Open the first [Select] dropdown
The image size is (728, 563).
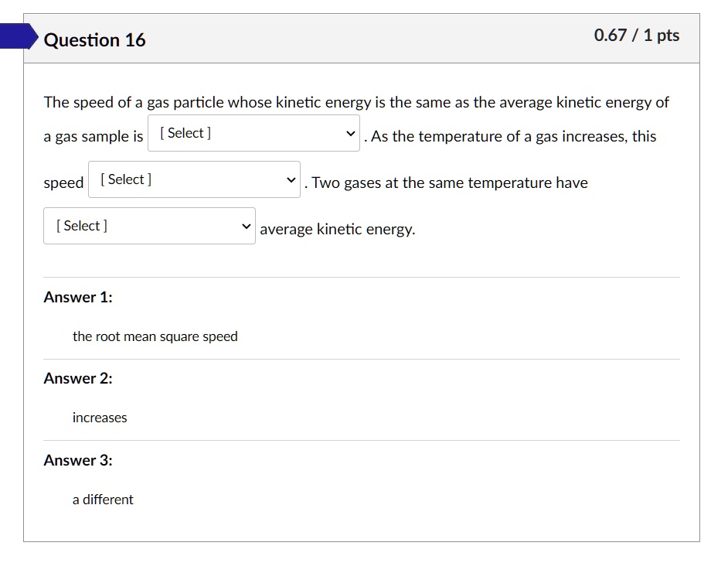(253, 133)
